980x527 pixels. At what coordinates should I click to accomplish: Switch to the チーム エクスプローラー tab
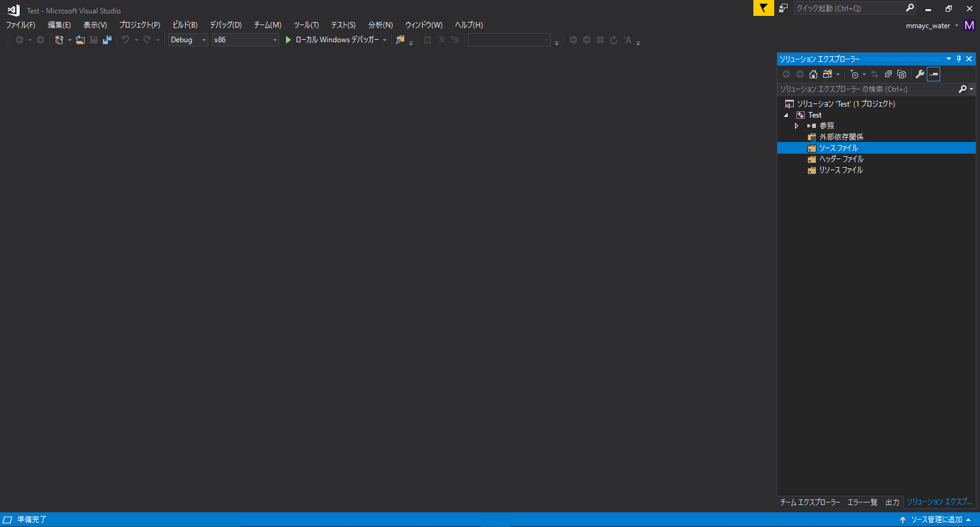coord(810,503)
